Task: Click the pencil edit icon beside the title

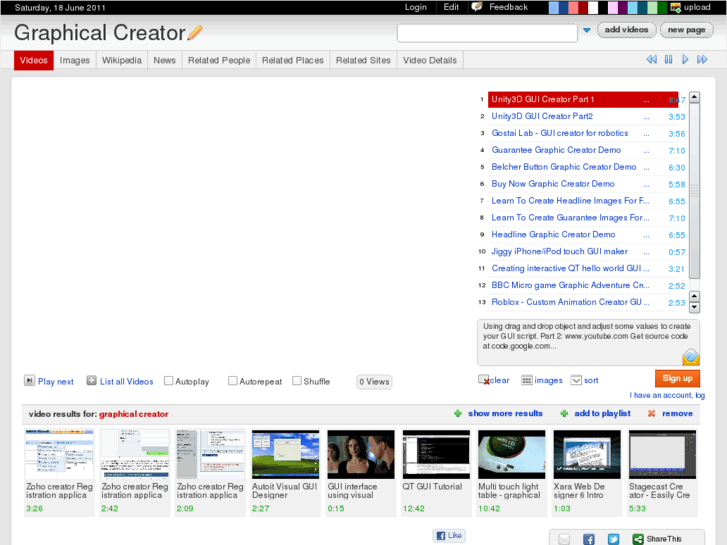Action: click(x=195, y=33)
